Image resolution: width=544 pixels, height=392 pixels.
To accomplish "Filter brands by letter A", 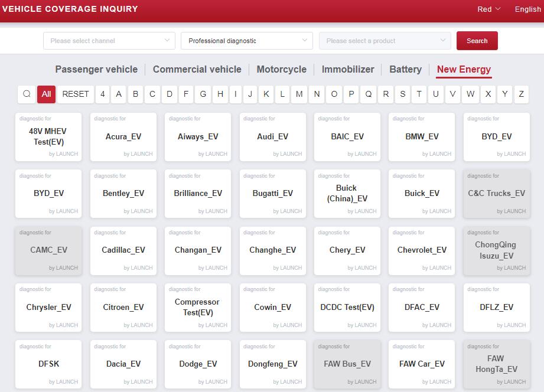I will coord(119,94).
